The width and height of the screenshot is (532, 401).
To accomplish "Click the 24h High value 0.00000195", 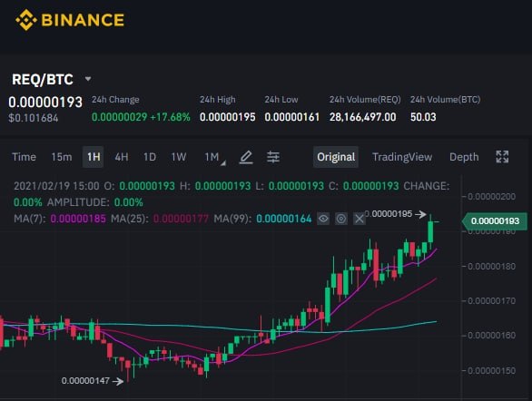I will pyautogui.click(x=227, y=117).
